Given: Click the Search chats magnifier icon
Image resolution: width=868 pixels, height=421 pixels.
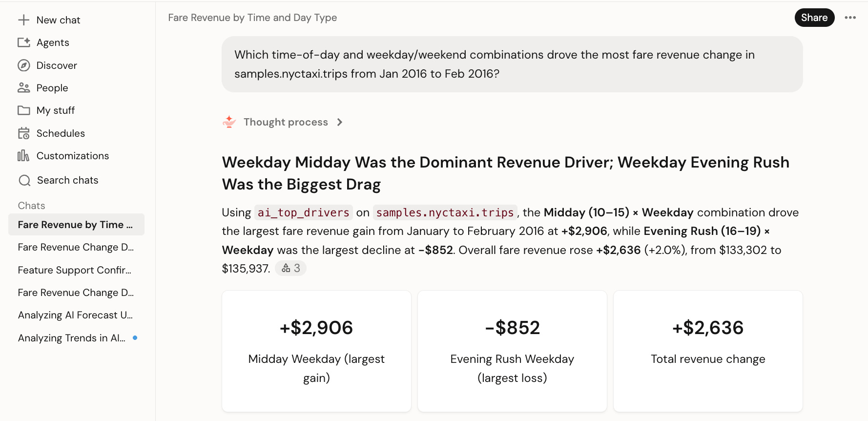Looking at the screenshot, I should tap(24, 181).
